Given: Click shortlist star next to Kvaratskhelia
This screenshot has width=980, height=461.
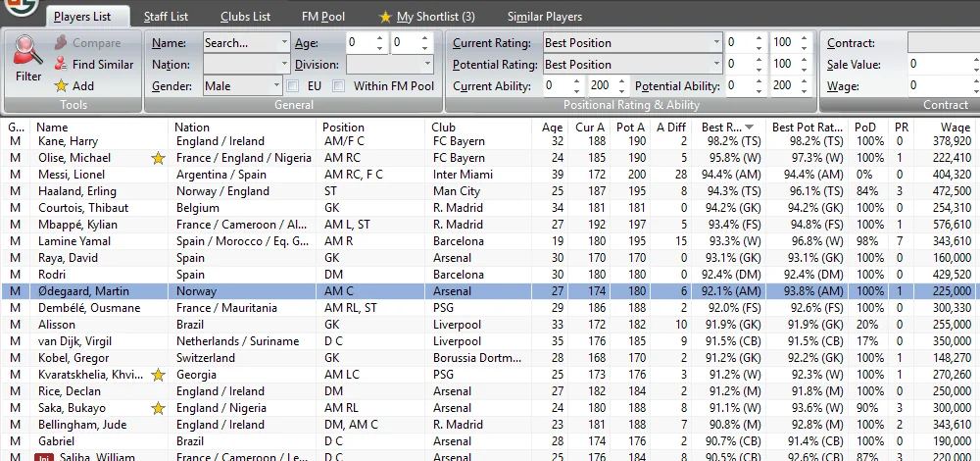Looking at the screenshot, I should coord(159,375).
